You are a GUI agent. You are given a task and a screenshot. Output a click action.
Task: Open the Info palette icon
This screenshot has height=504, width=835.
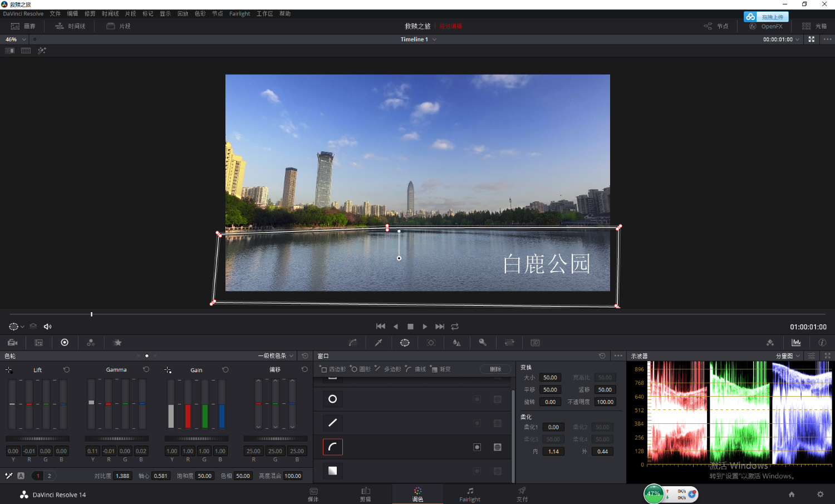pyautogui.click(x=822, y=343)
